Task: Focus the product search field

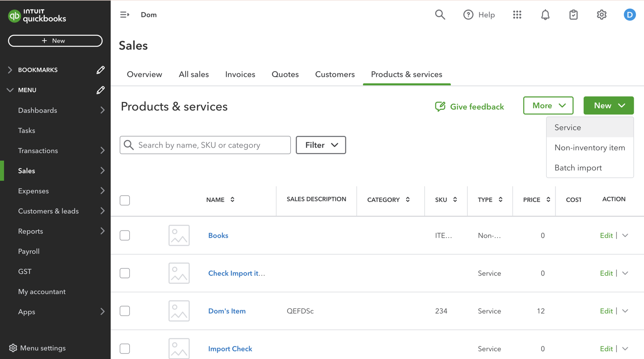Action: click(205, 145)
